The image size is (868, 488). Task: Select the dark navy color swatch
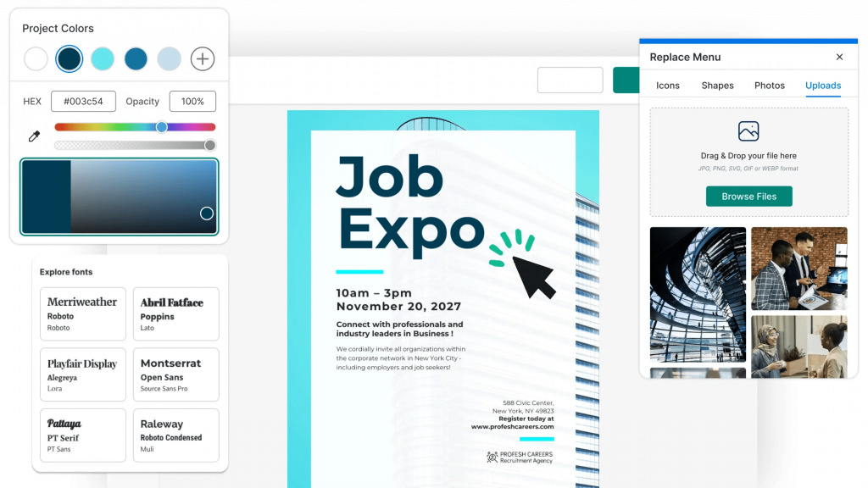pos(69,58)
